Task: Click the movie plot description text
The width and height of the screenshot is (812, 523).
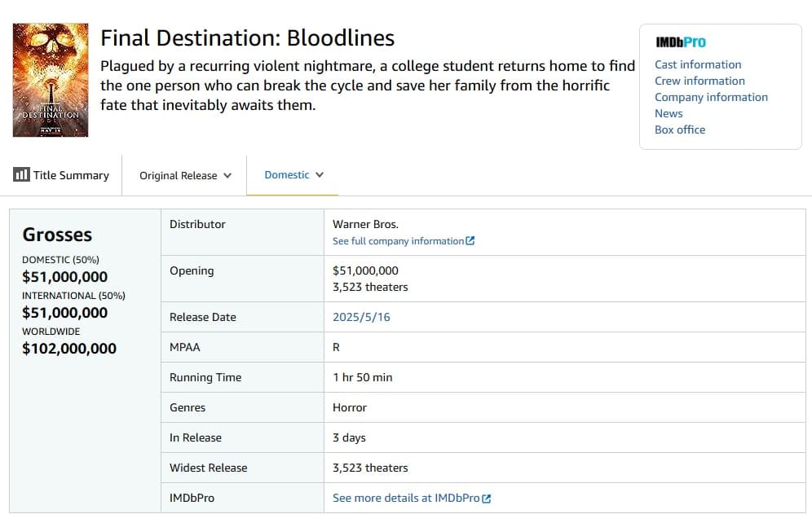Action: [x=368, y=86]
